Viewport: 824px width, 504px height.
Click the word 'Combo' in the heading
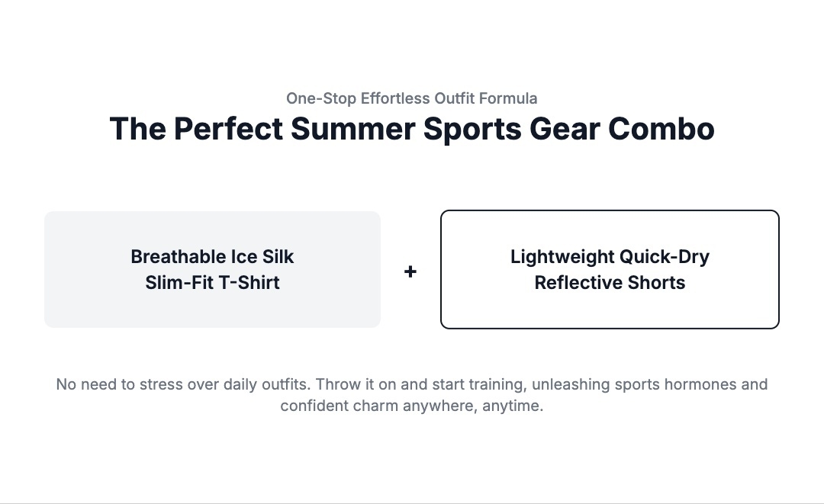(661, 129)
